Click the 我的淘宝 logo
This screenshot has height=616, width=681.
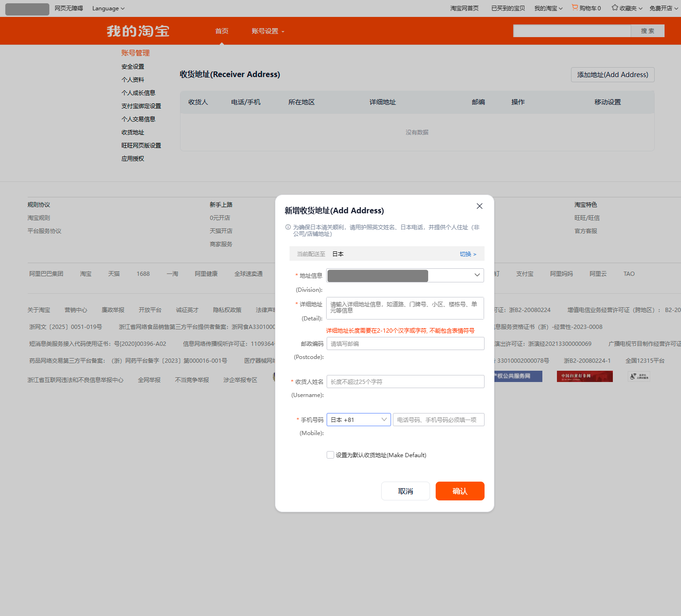pos(138,31)
